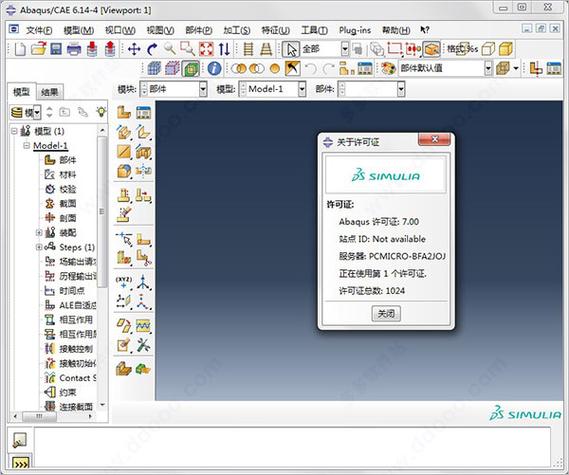Select the Box zoom tool
Viewport: 569px width, 475px height.
point(188,49)
